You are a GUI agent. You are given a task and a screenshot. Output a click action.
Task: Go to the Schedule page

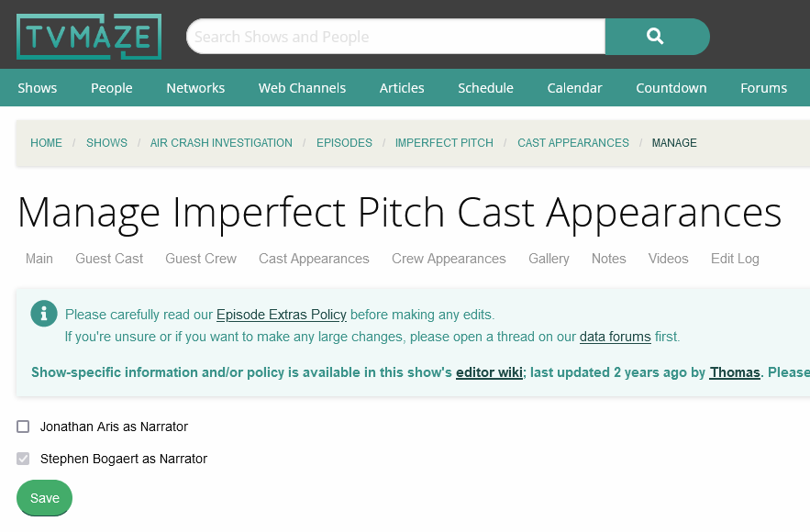[485, 88]
